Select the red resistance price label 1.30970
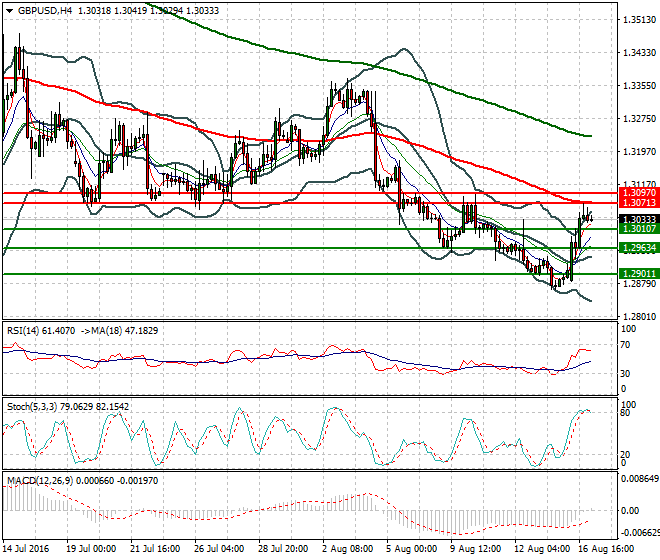 (x=639, y=193)
